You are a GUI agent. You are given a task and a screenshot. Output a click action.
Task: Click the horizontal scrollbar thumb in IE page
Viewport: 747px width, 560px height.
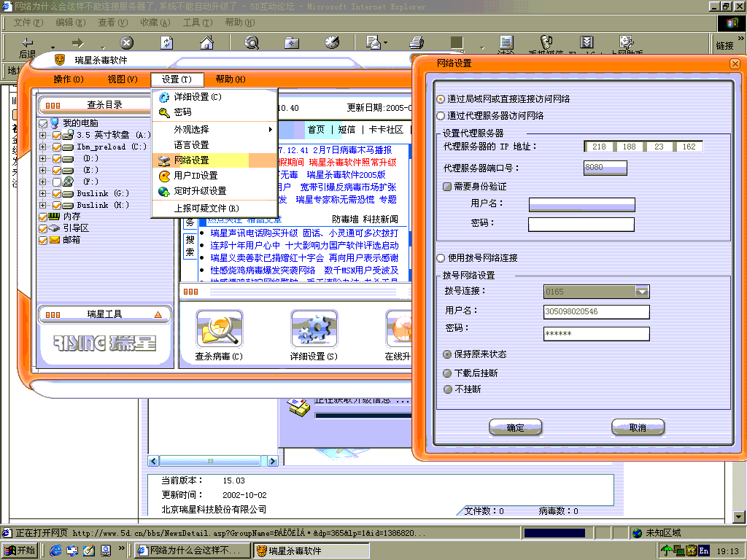pyautogui.click(x=210, y=461)
